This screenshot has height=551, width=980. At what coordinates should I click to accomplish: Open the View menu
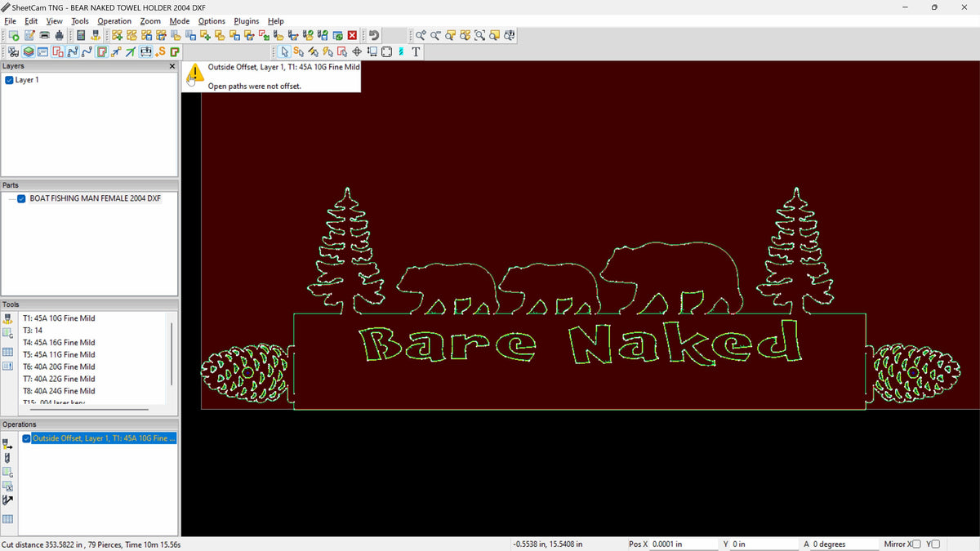pyautogui.click(x=55, y=21)
